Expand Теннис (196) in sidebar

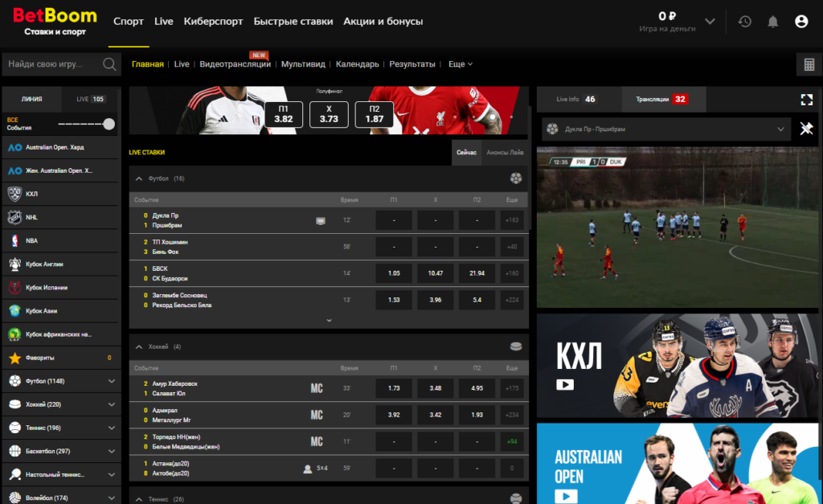111,428
